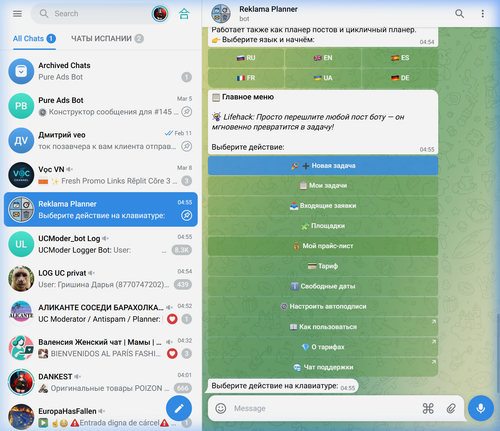Open Валенсия Женский чат

click(101, 348)
